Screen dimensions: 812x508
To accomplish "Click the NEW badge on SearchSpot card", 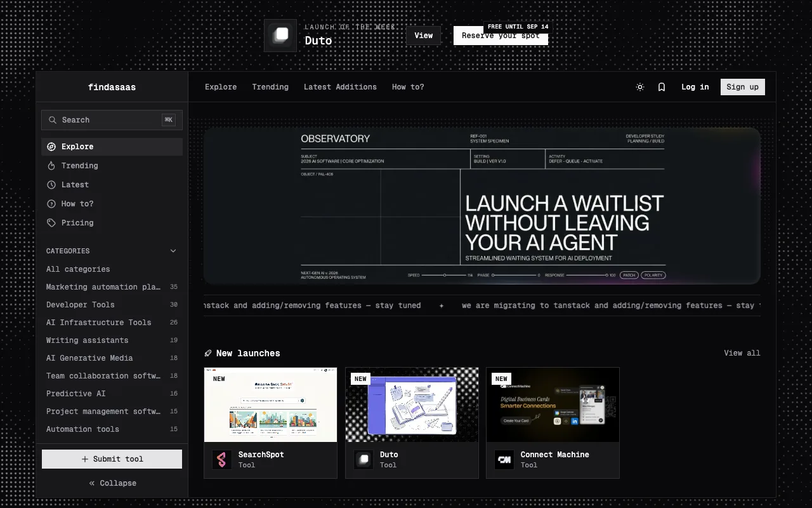I will click(219, 379).
